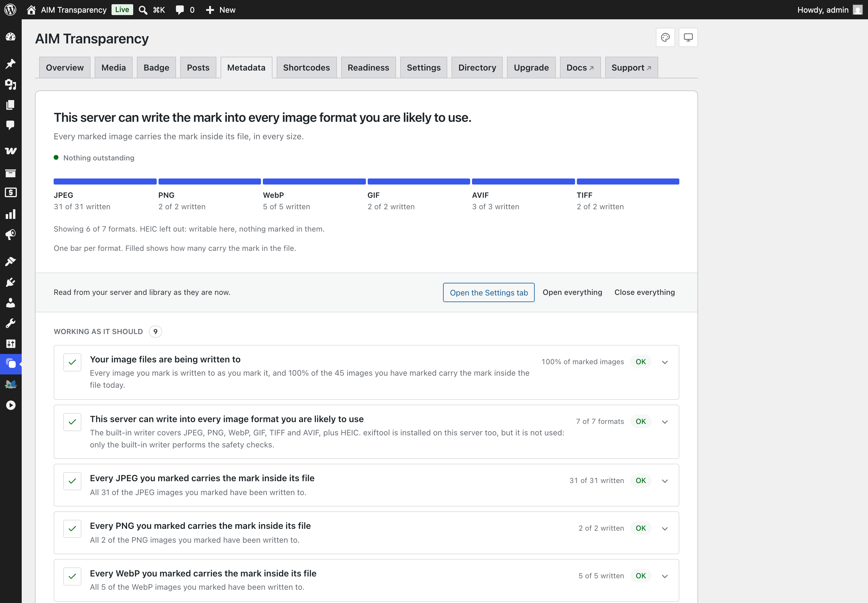Open Pages via stacked-pages sidebar icon
Image resolution: width=868 pixels, height=603 pixels.
pyautogui.click(x=11, y=105)
